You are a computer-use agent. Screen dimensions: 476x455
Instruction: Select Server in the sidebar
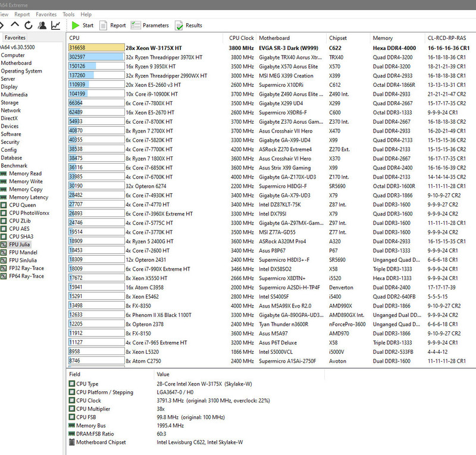(8, 79)
